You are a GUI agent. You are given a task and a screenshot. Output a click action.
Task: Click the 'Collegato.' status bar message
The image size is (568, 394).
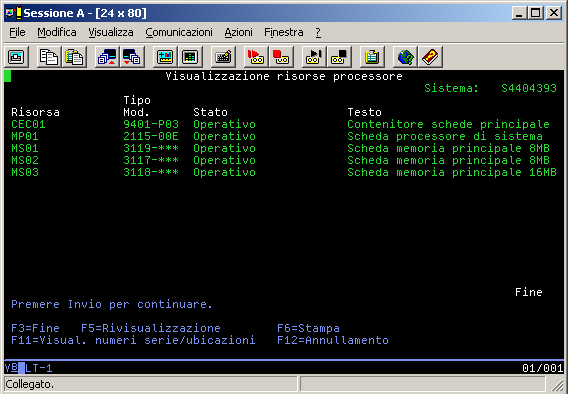tap(29, 384)
